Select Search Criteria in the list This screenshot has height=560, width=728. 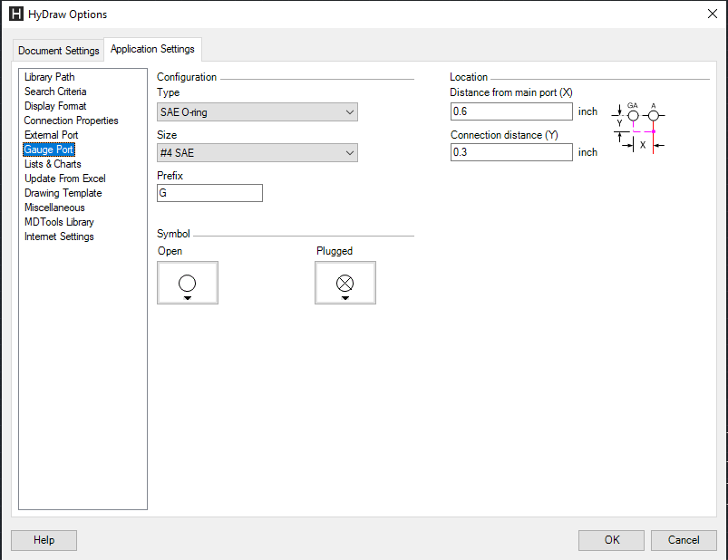55,92
